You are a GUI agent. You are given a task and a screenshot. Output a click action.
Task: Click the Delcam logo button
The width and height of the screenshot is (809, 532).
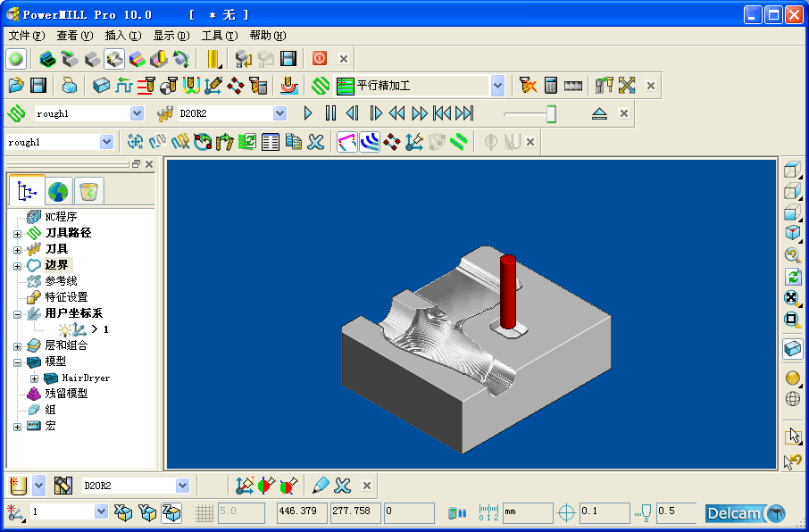[x=745, y=512]
